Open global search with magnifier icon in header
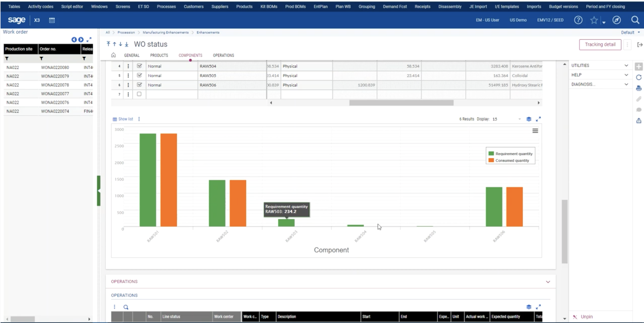Screen dimensions: 644x323 [x=635, y=20]
